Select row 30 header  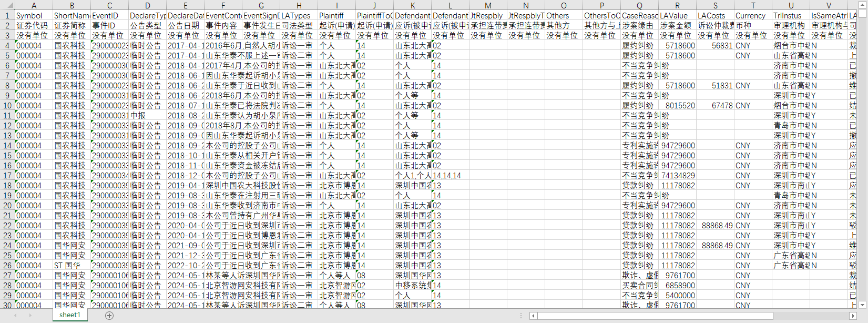[7, 306]
